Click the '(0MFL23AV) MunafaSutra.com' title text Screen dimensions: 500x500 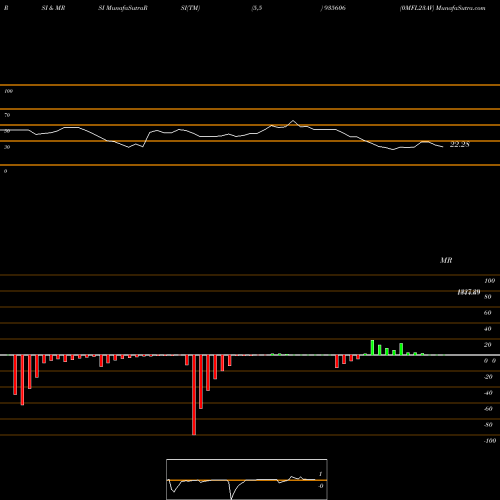pos(443,8)
